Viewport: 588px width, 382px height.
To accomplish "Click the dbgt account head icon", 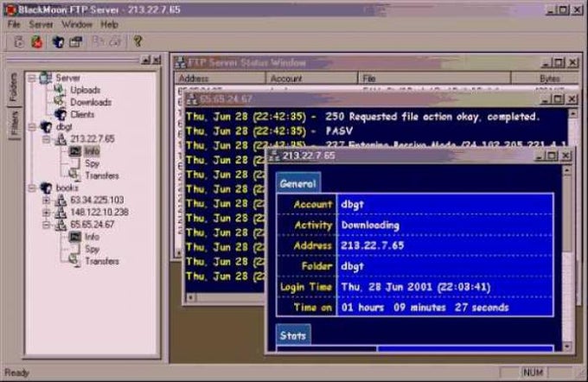I will pos(46,127).
